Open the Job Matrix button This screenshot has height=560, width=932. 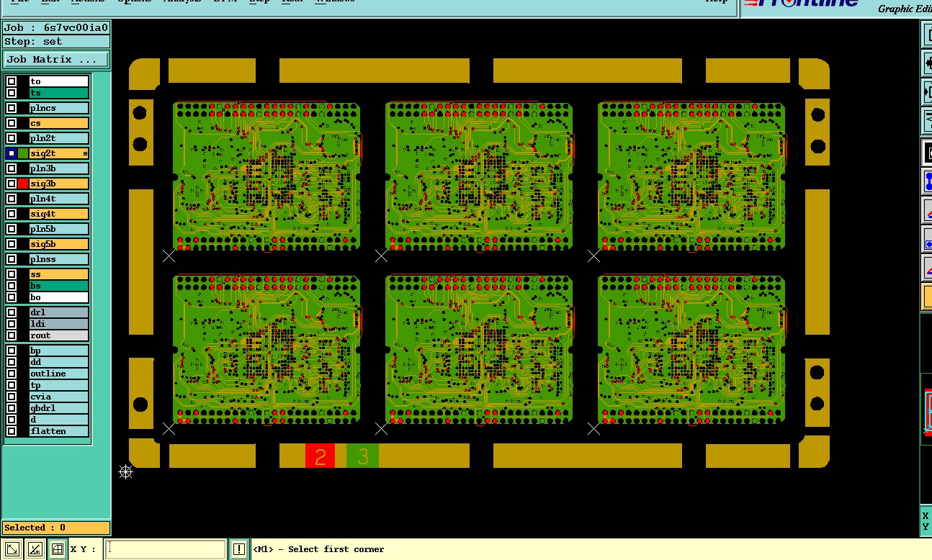tap(56, 60)
